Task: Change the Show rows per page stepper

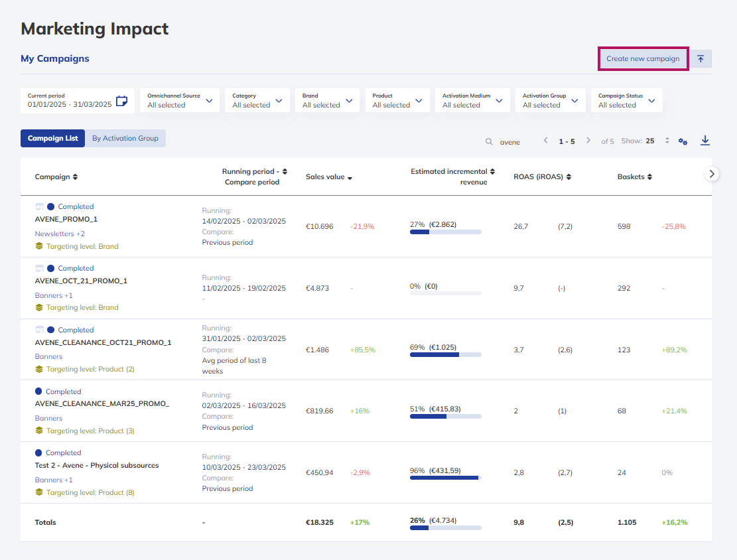Action: click(x=667, y=141)
